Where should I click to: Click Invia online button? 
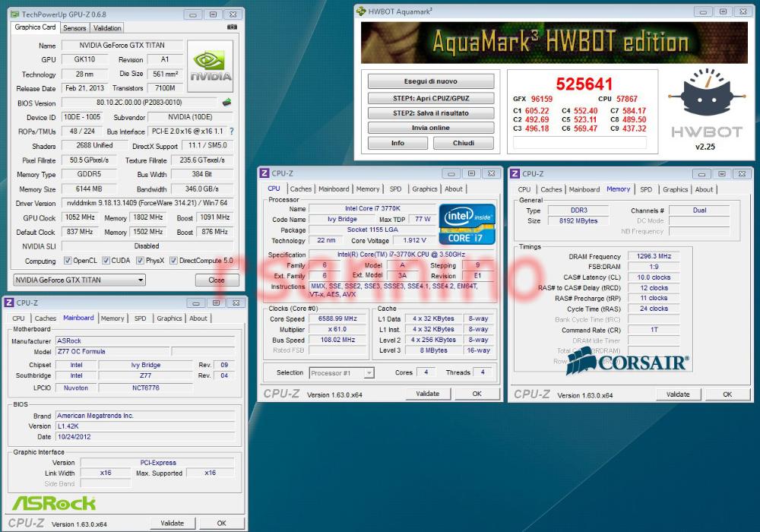(431, 128)
